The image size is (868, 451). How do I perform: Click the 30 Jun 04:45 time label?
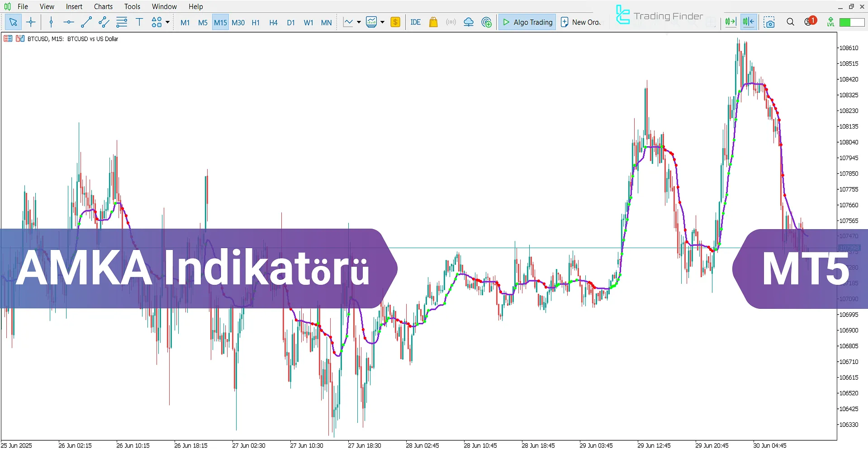point(769,446)
